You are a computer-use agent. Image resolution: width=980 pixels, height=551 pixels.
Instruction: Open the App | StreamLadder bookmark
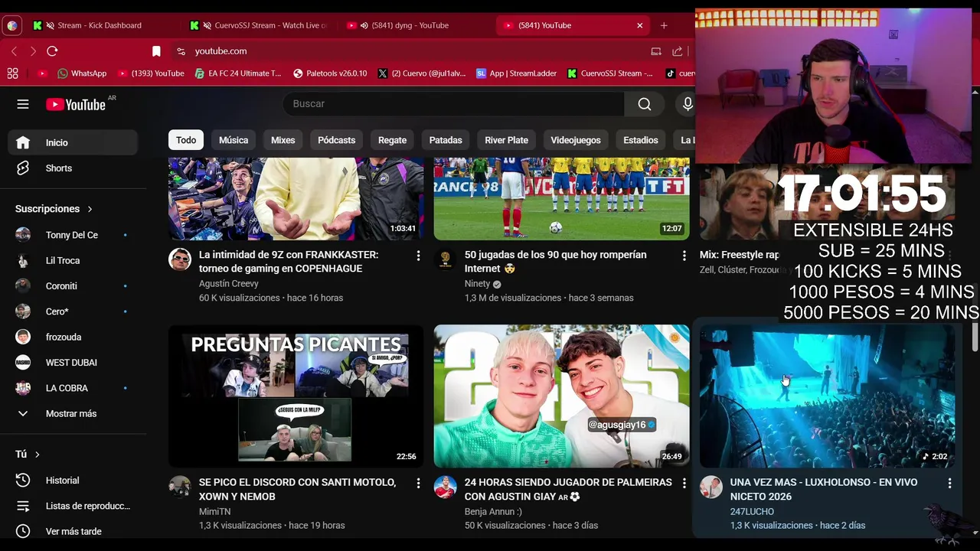[517, 73]
